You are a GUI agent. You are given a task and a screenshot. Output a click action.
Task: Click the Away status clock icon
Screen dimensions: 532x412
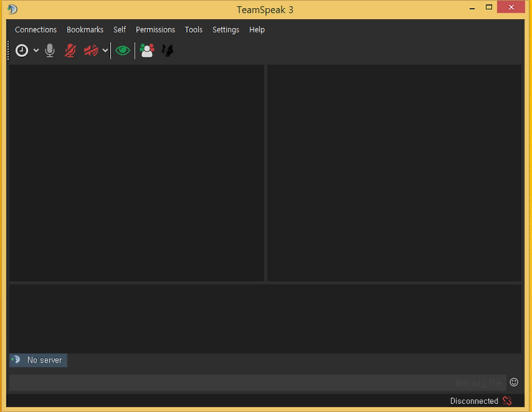pos(21,50)
